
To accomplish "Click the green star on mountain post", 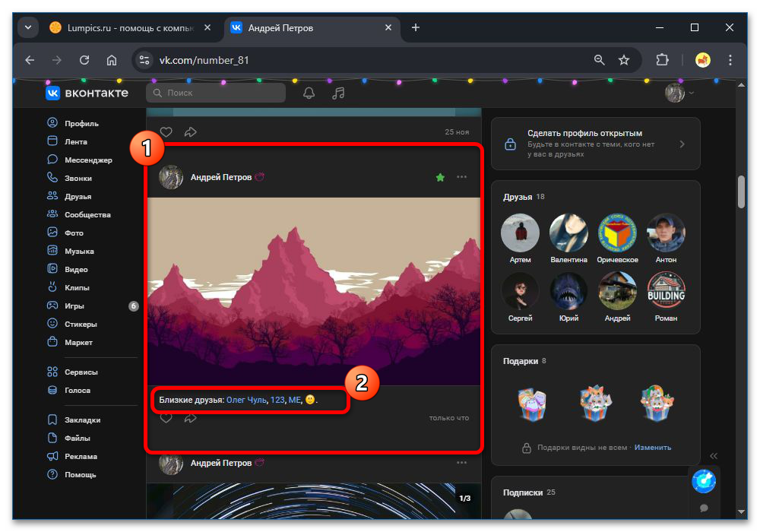I will click(440, 177).
